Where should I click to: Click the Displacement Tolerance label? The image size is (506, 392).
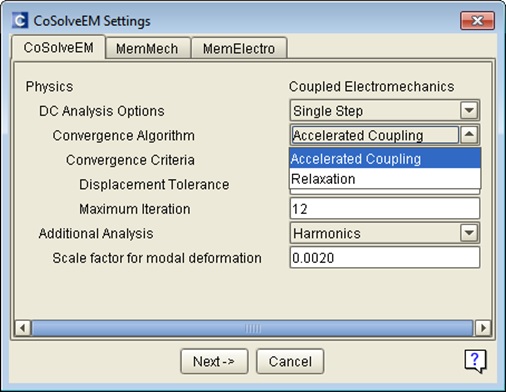[x=154, y=184]
